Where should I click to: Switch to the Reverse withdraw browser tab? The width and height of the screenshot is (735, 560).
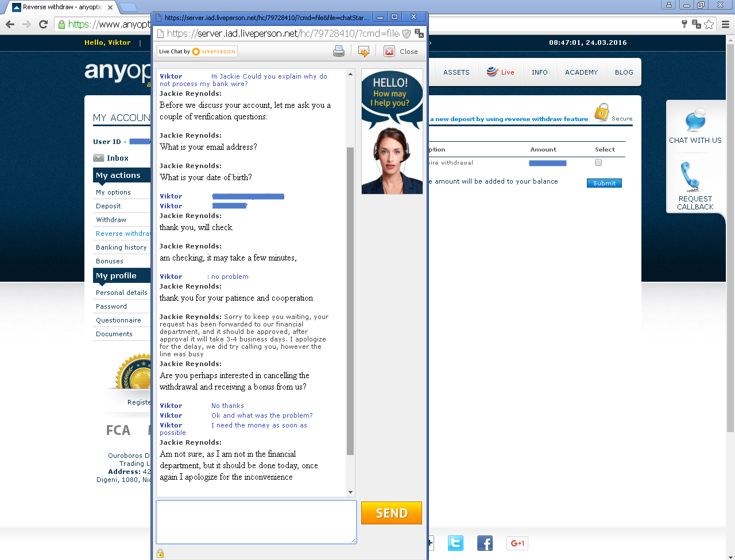point(62,7)
